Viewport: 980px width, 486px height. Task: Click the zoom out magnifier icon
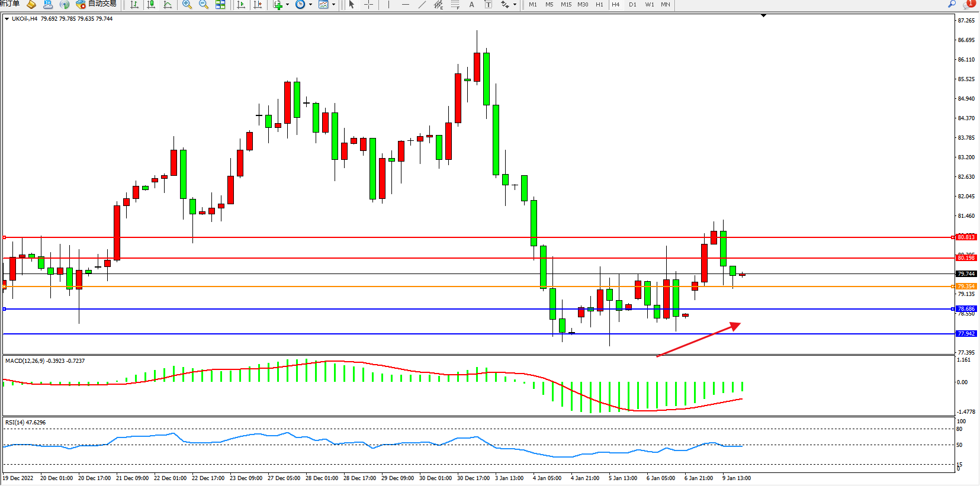tap(204, 4)
